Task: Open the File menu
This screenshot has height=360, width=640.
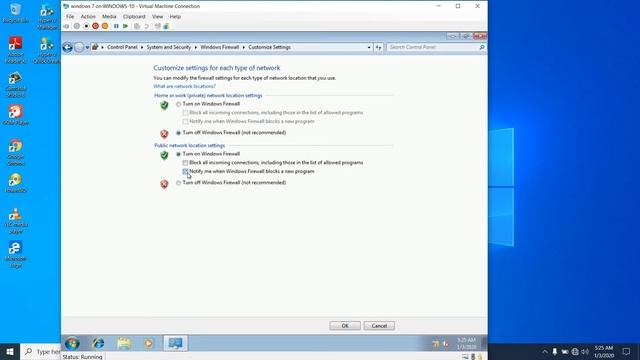Action: point(70,17)
